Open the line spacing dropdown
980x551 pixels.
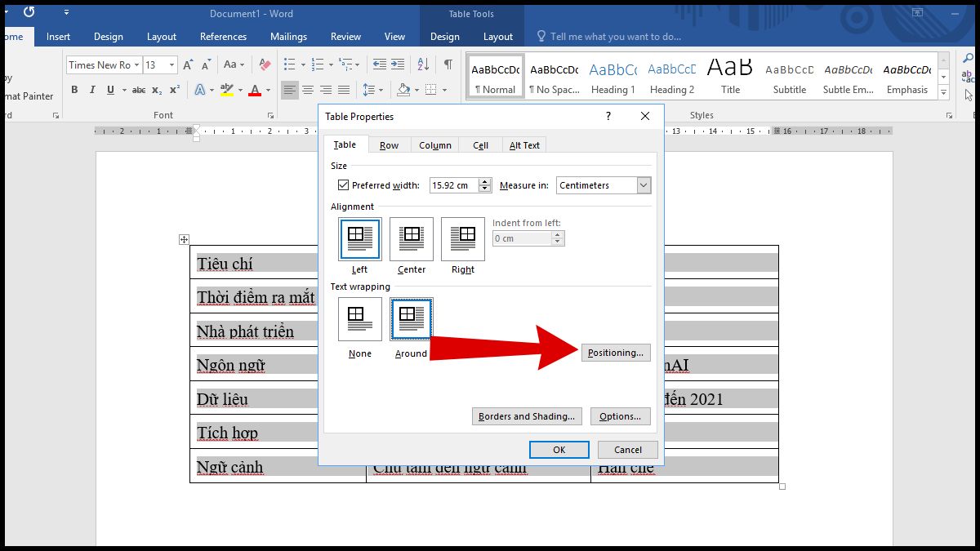pos(372,90)
